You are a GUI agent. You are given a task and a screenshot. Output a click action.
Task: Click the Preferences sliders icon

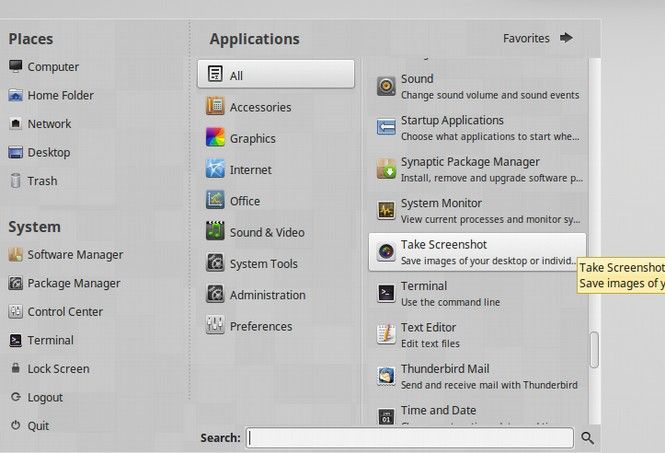(x=215, y=325)
